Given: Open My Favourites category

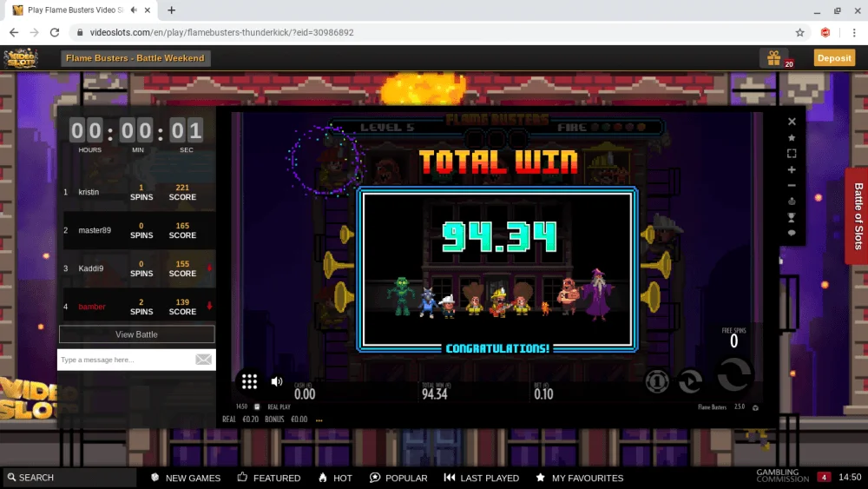Looking at the screenshot, I should [x=580, y=478].
